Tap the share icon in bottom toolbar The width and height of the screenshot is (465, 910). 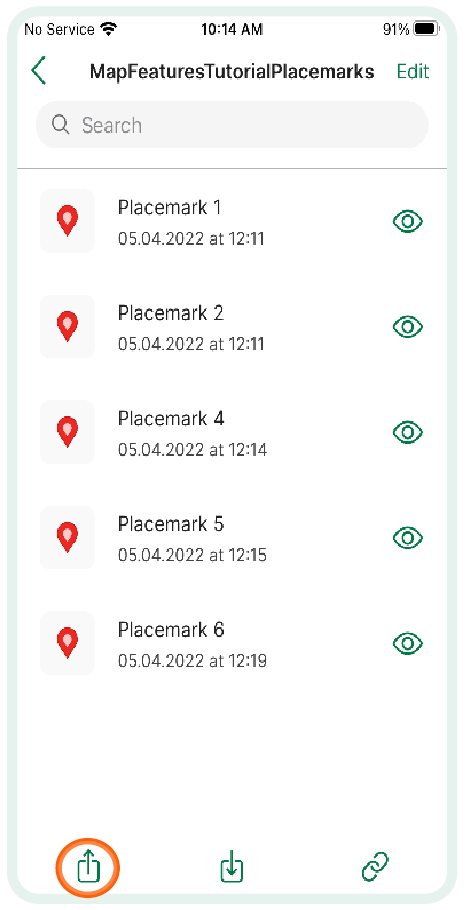(88, 868)
